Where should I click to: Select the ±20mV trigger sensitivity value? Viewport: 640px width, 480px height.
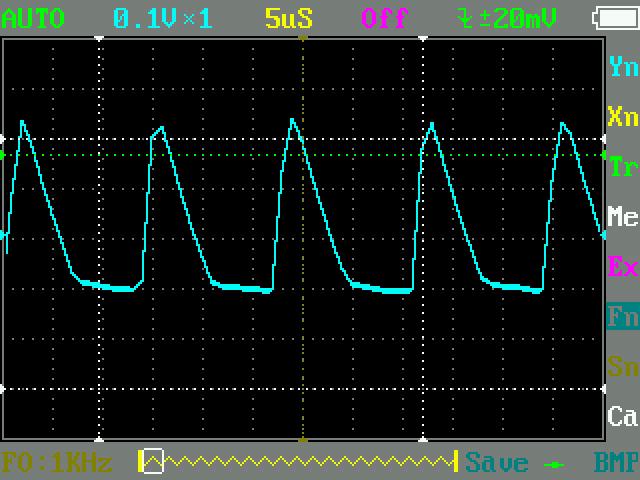(518, 18)
